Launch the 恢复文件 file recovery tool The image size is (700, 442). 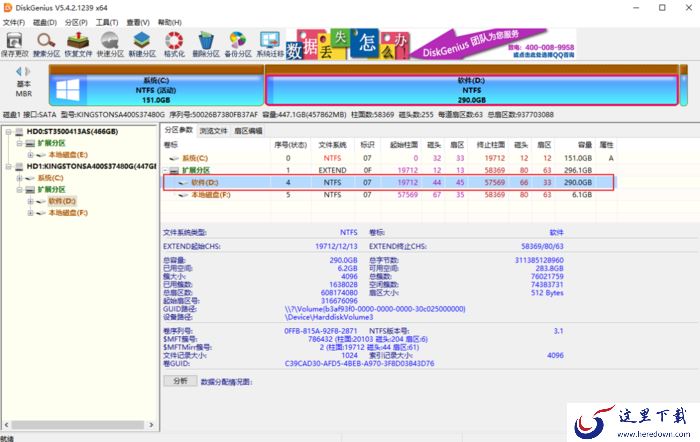pyautogui.click(x=78, y=45)
